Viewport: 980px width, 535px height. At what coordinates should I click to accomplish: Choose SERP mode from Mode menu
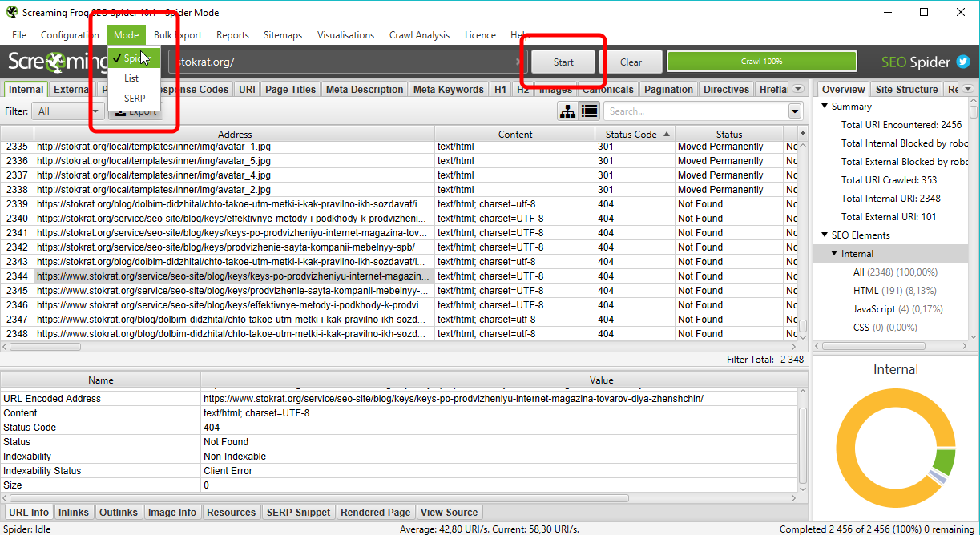[135, 98]
